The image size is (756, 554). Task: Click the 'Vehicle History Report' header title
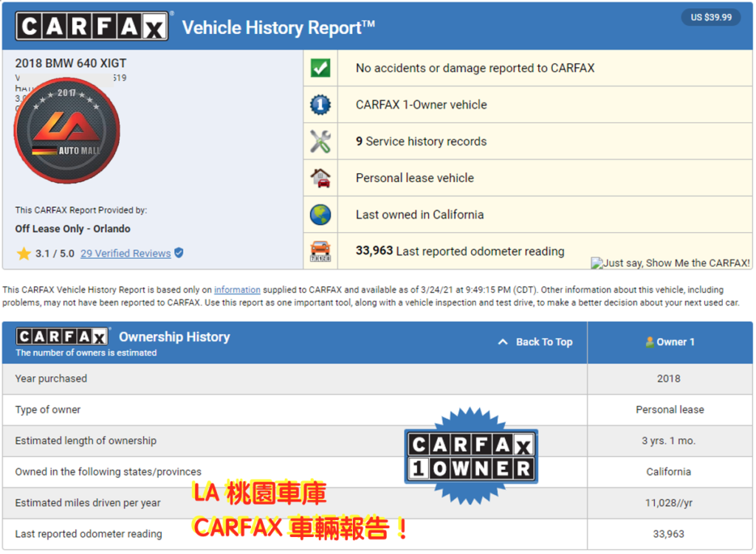coord(278,27)
